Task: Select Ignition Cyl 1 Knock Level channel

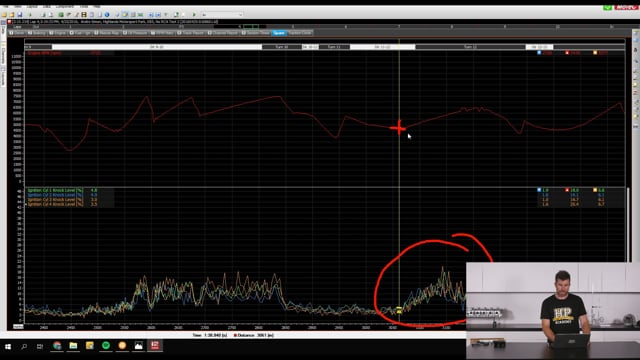Action: pos(55,190)
